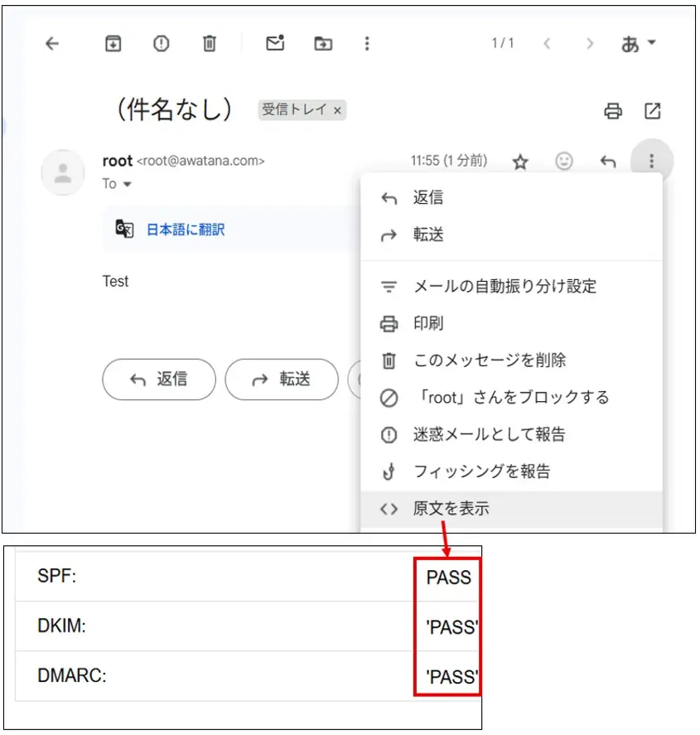This screenshot has width=700, height=735.
Task: Click the sender name root
Action: pyautogui.click(x=118, y=161)
